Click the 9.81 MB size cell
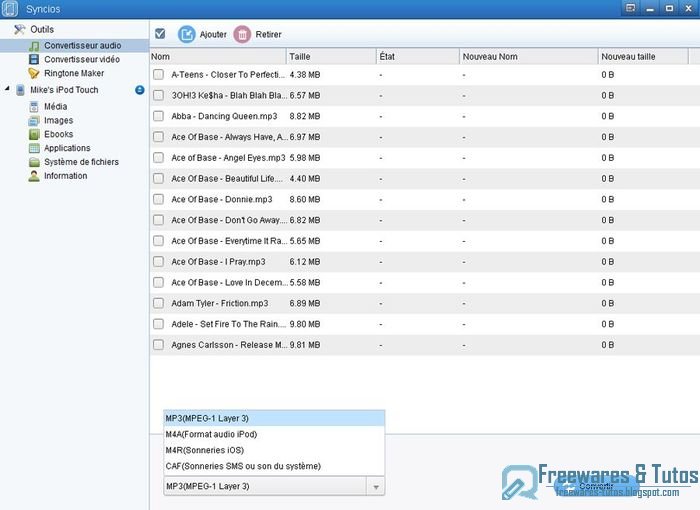This screenshot has height=510, width=700. tap(305, 345)
